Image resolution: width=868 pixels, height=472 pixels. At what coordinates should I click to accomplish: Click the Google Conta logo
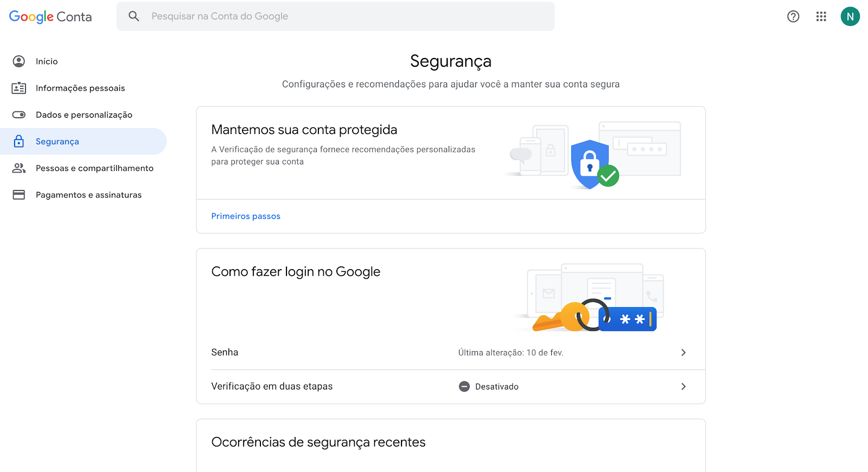pos(50,17)
